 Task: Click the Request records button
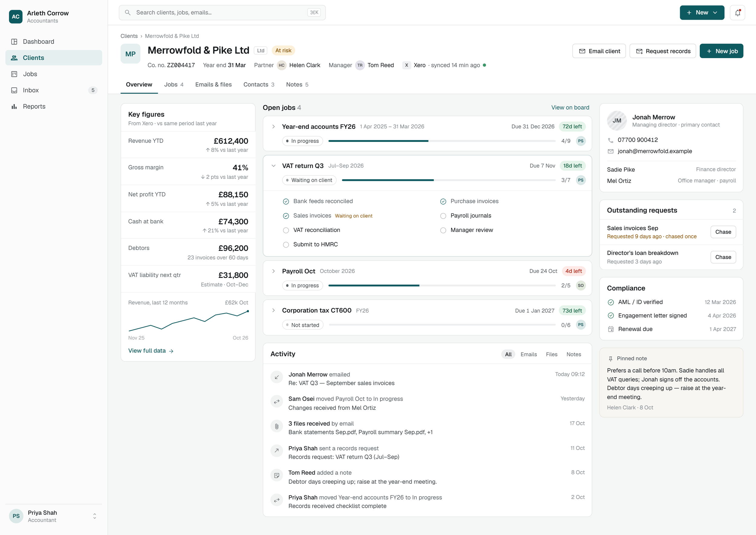[663, 51]
